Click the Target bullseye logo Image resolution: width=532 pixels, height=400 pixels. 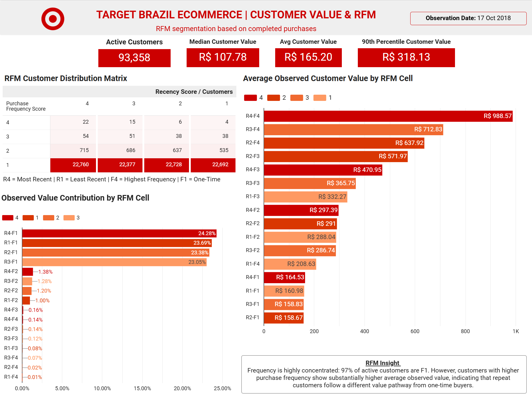(x=53, y=19)
